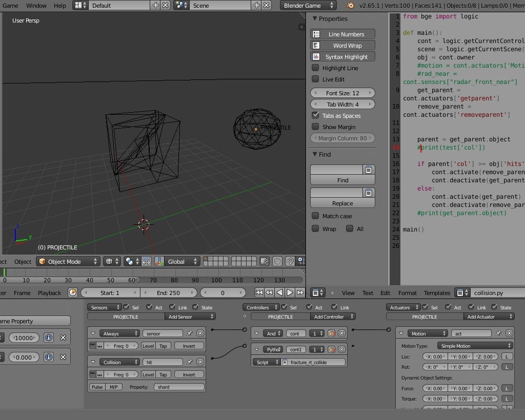525x420 pixels.
Task: Click the Font Size value slider
Action: coord(342,93)
